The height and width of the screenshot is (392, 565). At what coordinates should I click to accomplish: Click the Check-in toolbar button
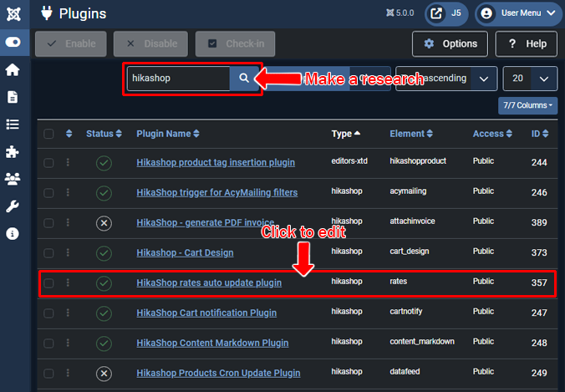236,44
